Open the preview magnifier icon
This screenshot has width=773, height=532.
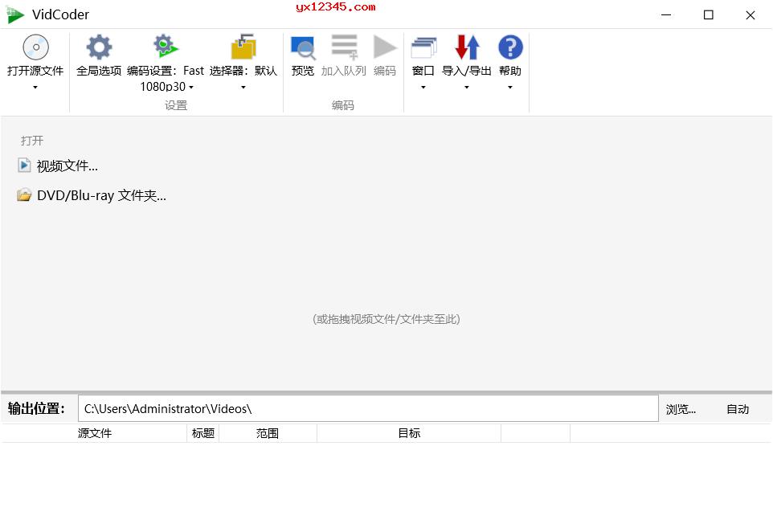[303, 48]
